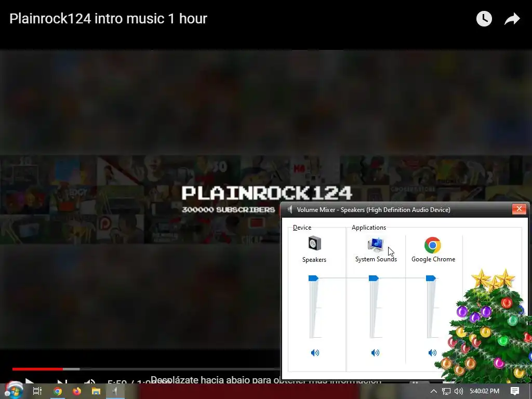This screenshot has width=532, height=399.
Task: Switch to Chrome on the taskbar
Action: click(58, 391)
